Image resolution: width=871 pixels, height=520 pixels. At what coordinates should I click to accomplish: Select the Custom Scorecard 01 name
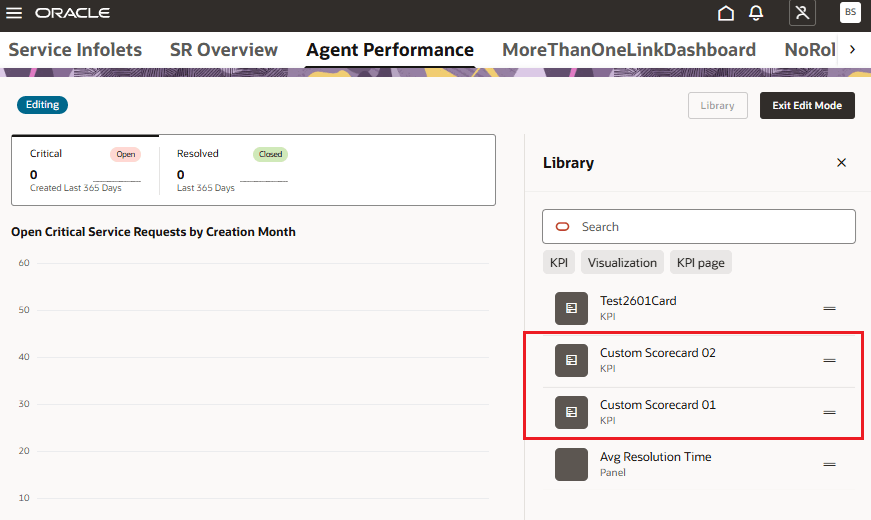point(658,405)
